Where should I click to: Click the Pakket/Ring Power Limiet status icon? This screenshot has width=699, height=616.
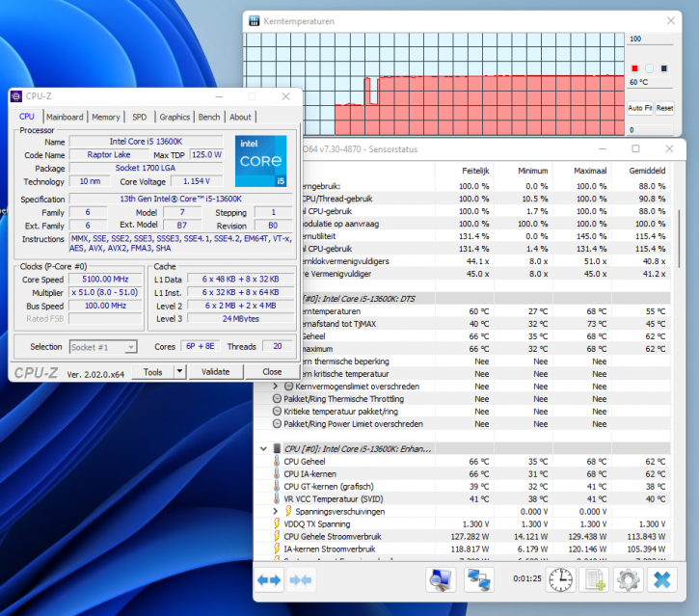coord(277,424)
